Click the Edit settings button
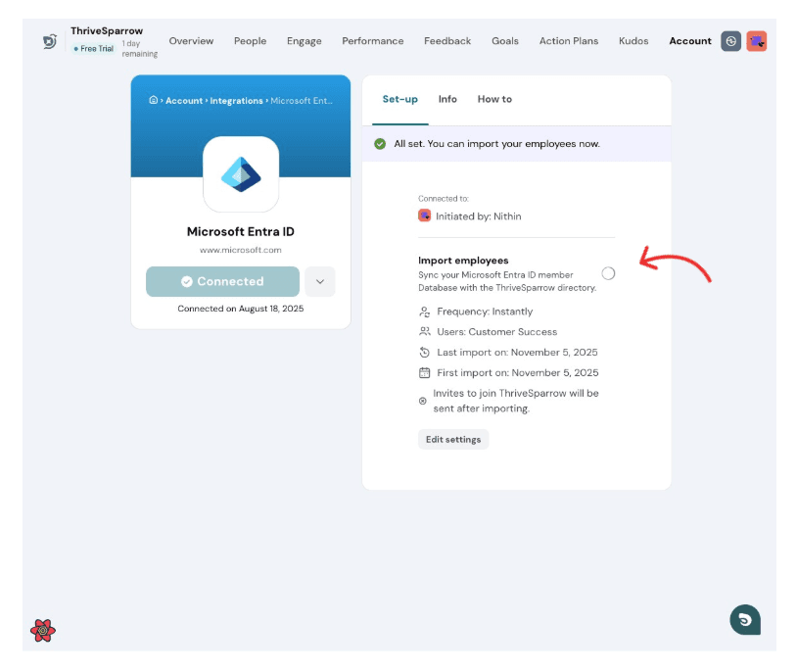 (x=453, y=439)
